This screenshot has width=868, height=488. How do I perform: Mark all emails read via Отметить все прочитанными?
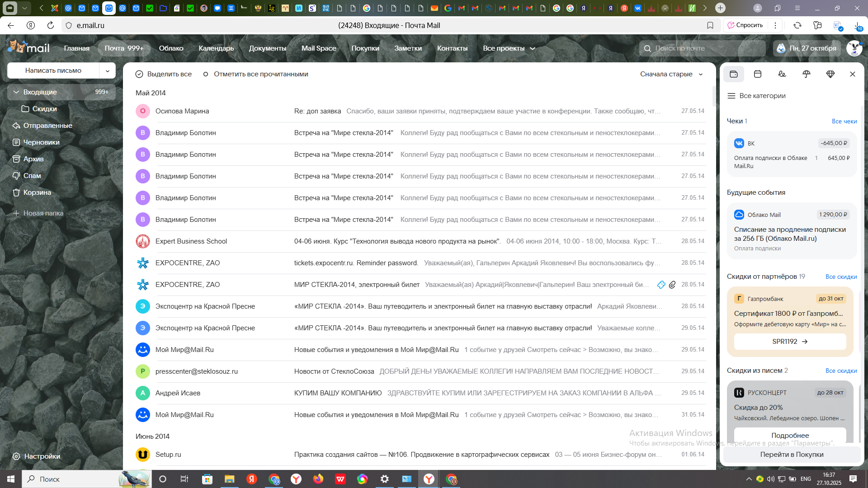(256, 74)
